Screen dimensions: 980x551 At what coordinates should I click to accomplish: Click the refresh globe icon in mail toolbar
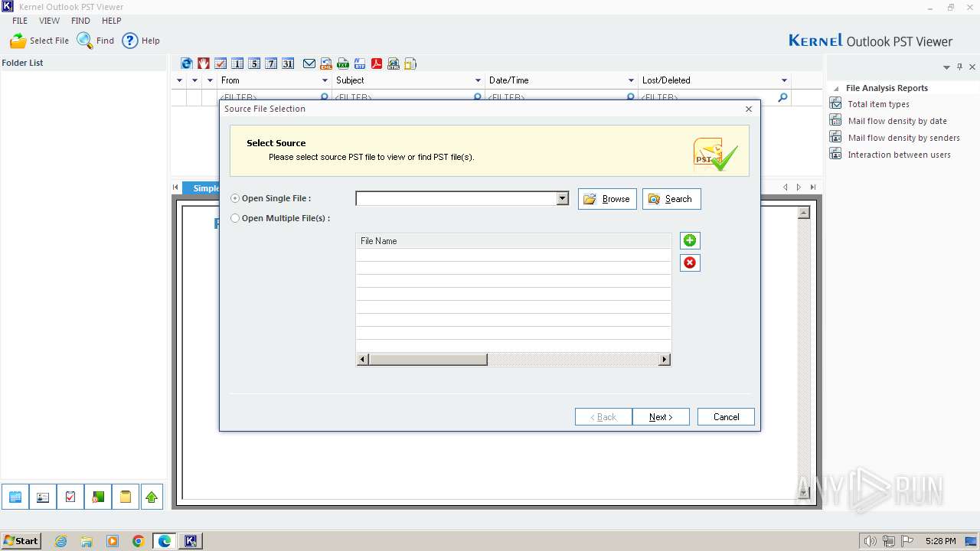tap(187, 64)
